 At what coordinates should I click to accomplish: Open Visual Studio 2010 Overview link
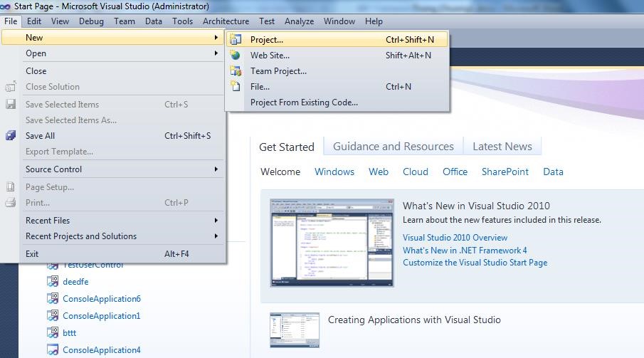click(455, 238)
